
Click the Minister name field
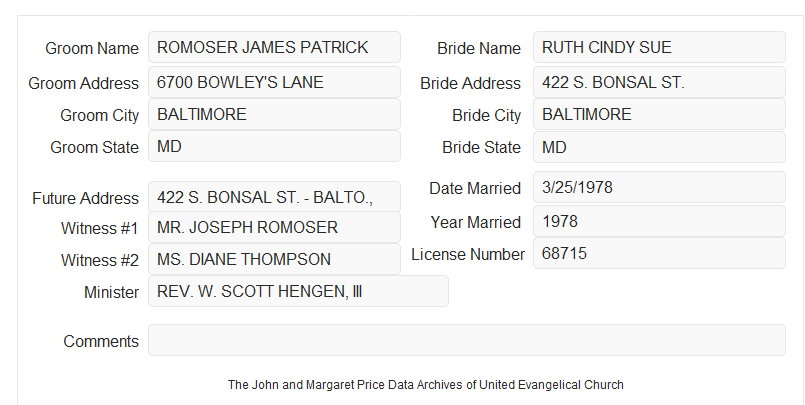point(298,291)
